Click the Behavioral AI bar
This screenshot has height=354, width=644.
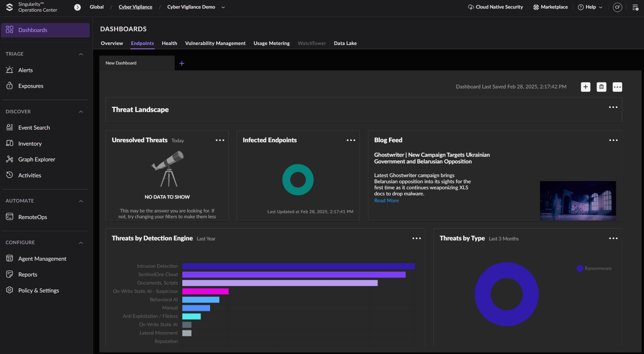(201, 300)
